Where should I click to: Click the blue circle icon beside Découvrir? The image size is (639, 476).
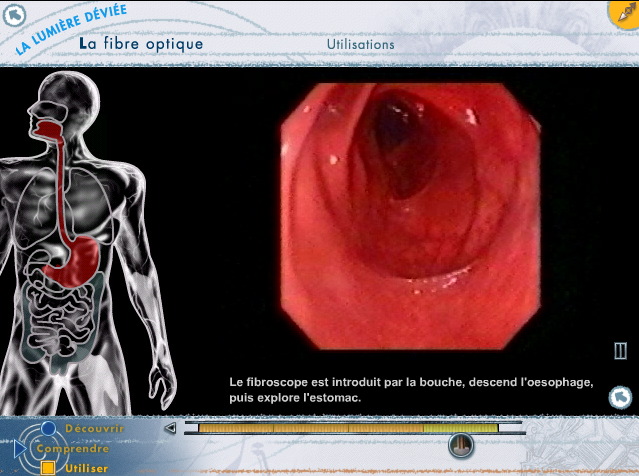click(48, 430)
